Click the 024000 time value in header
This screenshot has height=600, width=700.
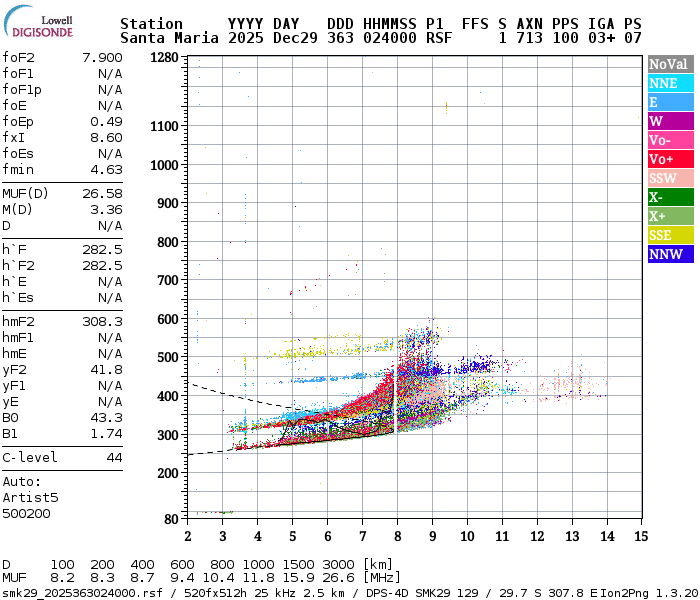click(390, 38)
